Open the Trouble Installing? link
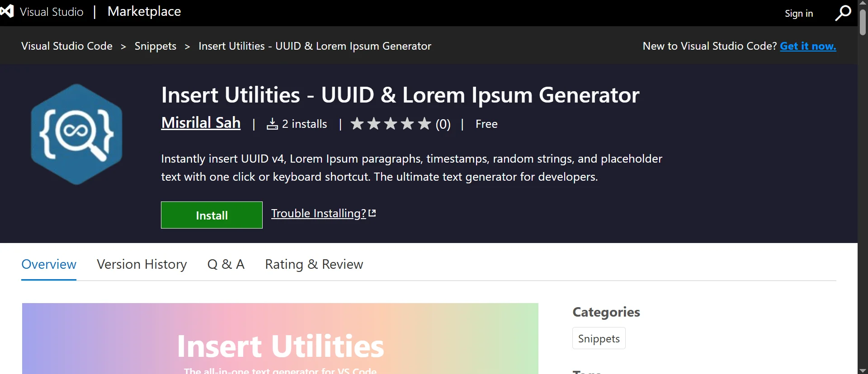 tap(319, 213)
